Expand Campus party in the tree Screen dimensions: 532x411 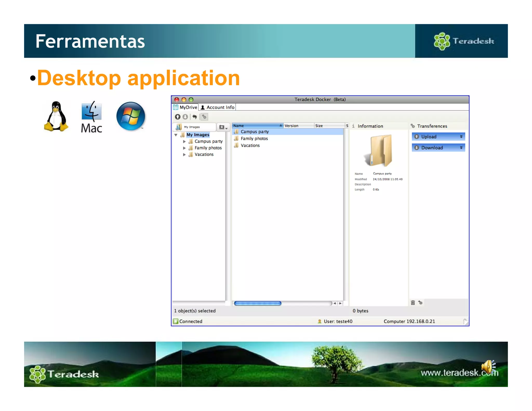point(184,142)
